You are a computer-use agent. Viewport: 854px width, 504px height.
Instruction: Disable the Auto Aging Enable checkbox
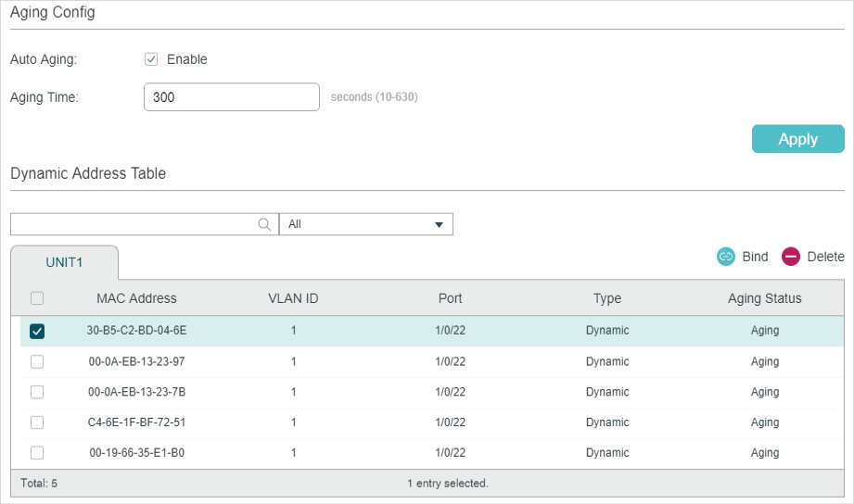click(151, 59)
